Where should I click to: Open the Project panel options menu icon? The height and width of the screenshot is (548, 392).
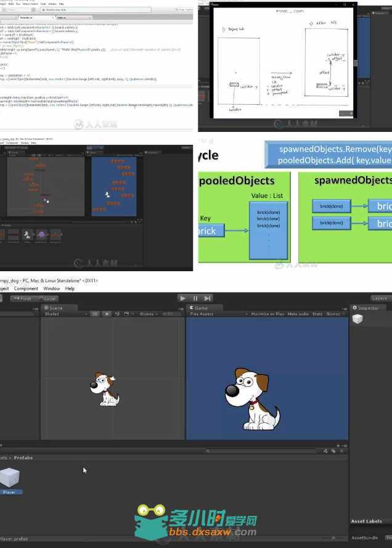[x=345, y=446]
